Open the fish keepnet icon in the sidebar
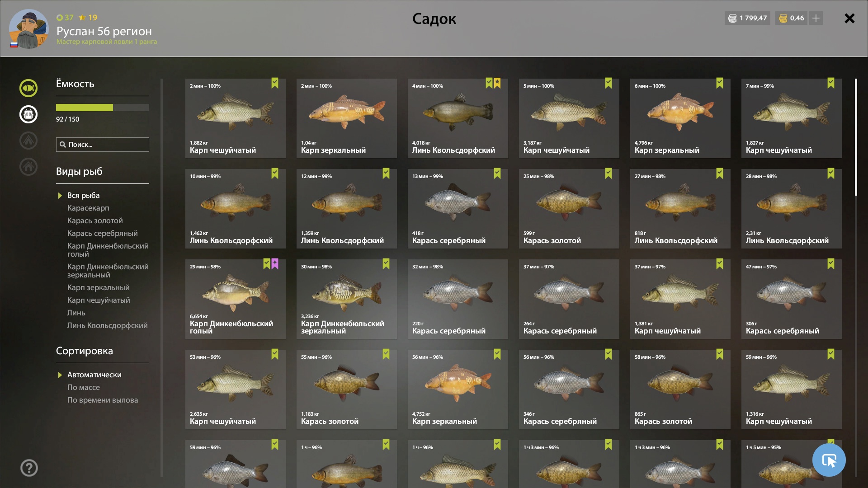This screenshot has width=868, height=488. tap(28, 88)
